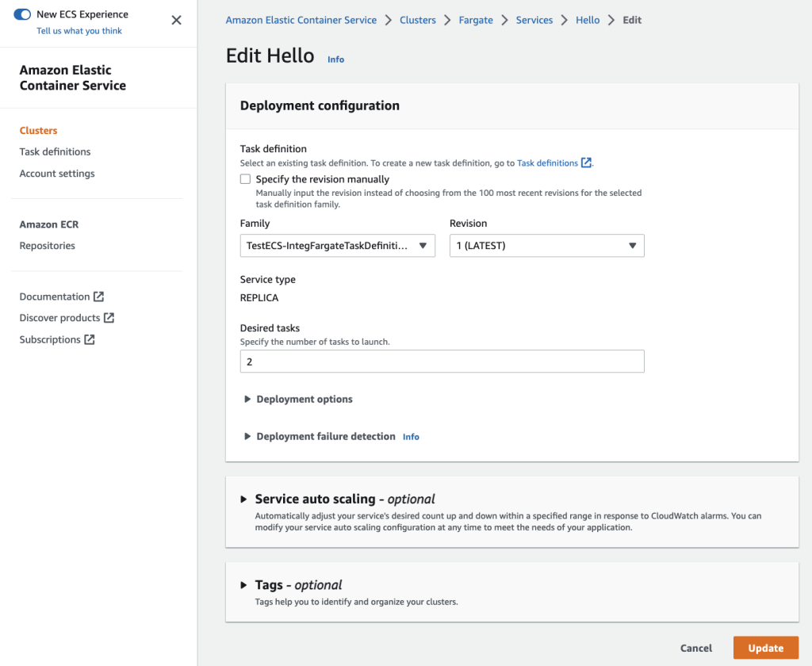This screenshot has height=666, width=812.
Task: Select Task definitions in the sidebar
Action: tap(55, 151)
